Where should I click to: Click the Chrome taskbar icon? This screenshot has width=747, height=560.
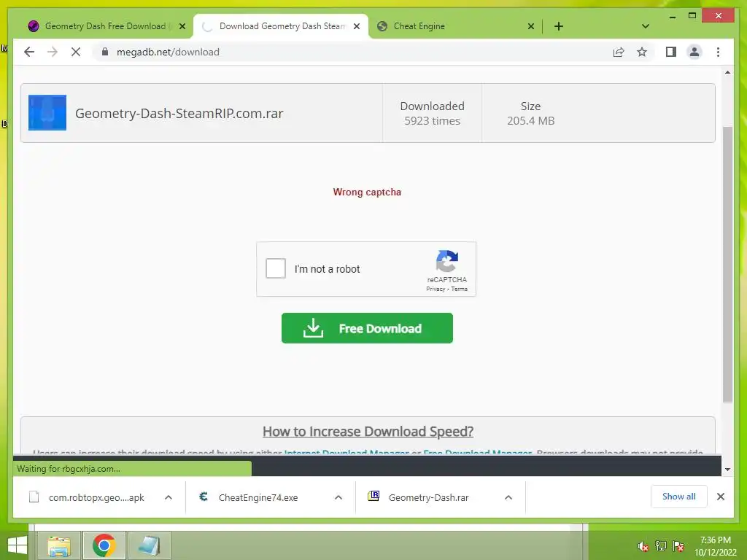[x=104, y=545]
